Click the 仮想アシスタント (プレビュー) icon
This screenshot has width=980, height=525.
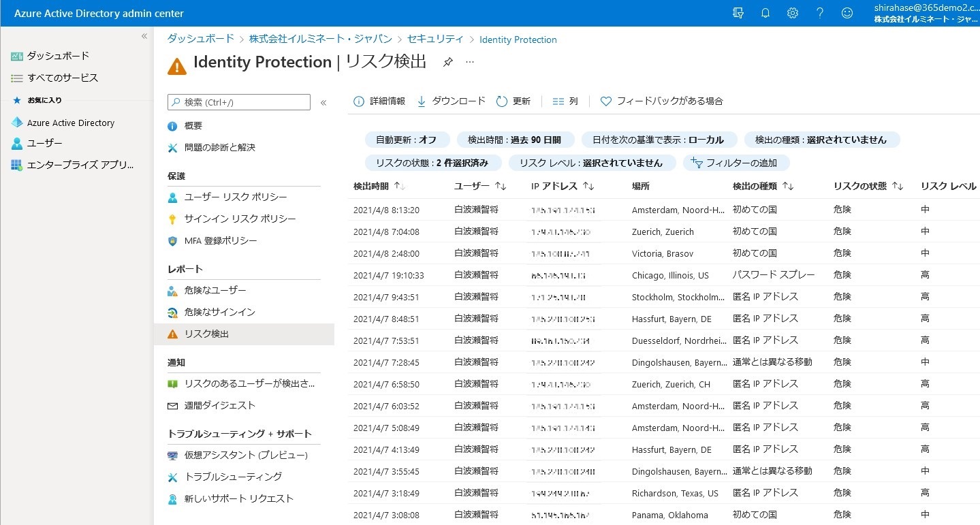(173, 456)
